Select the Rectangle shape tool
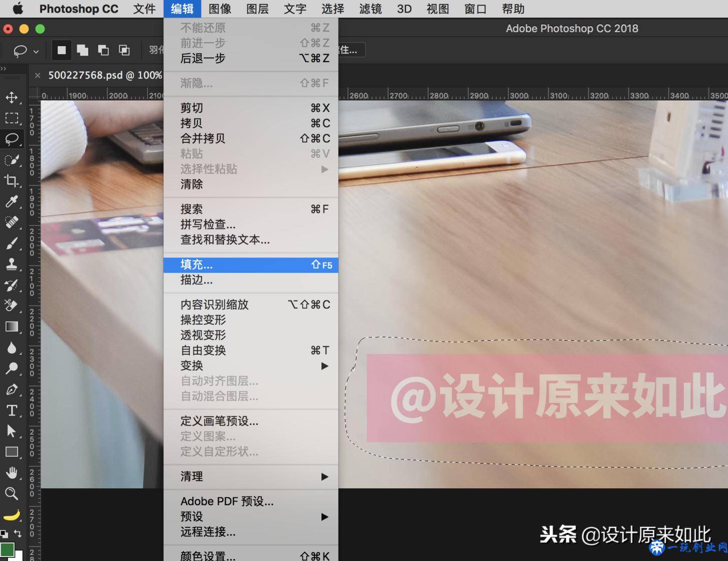The height and width of the screenshot is (561, 728). pos(12,452)
